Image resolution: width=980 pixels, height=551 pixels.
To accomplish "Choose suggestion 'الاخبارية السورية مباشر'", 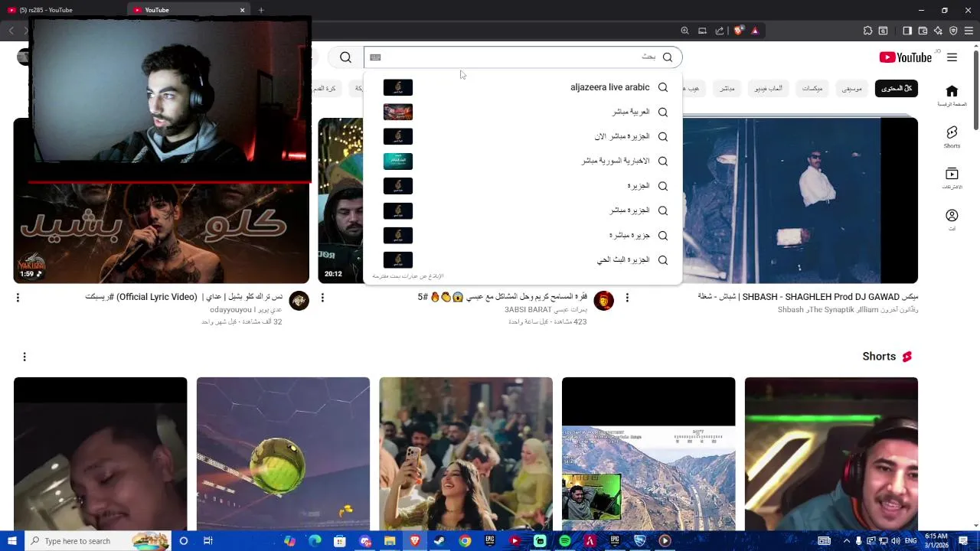I will coord(522,161).
